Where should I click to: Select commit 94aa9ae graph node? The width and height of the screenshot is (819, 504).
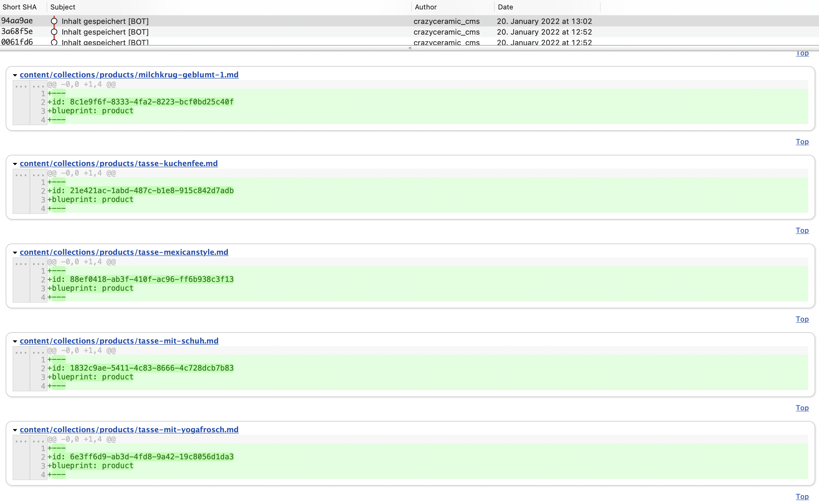[54, 21]
